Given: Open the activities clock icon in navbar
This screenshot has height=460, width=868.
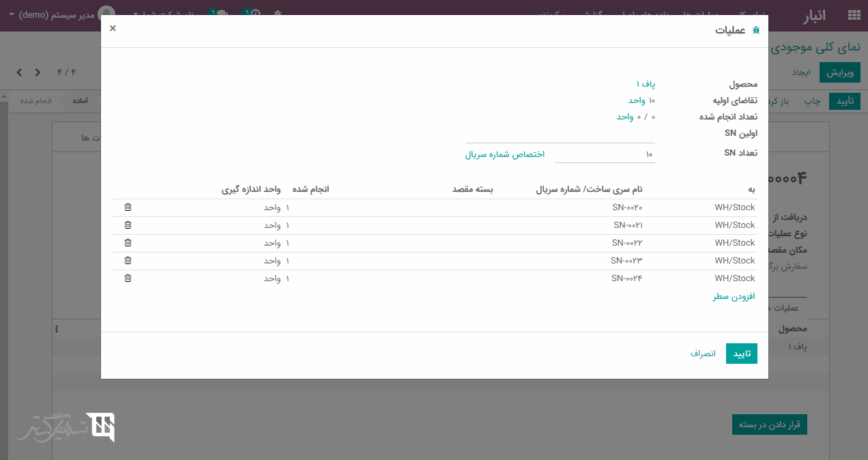Looking at the screenshot, I should [x=251, y=14].
